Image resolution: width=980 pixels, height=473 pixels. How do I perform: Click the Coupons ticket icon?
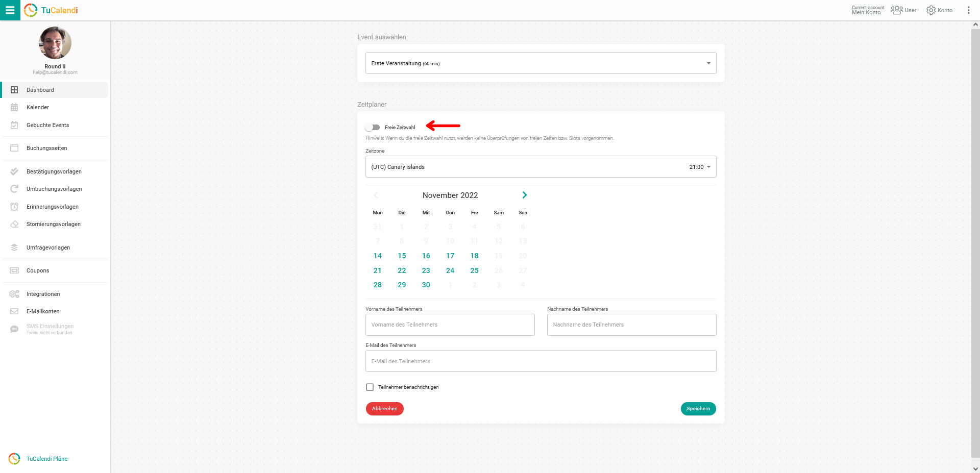[14, 270]
